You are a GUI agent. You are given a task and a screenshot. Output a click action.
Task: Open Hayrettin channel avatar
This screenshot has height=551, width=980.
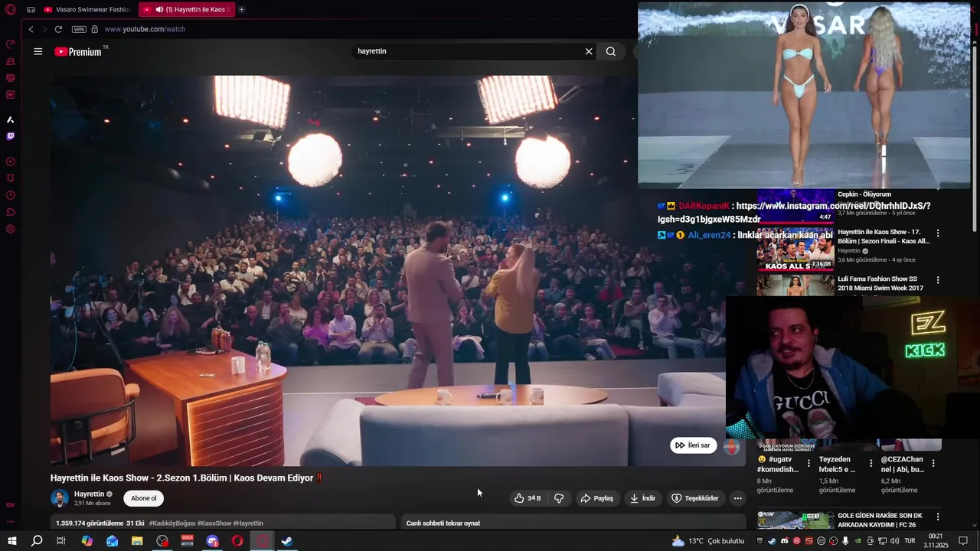(60, 498)
